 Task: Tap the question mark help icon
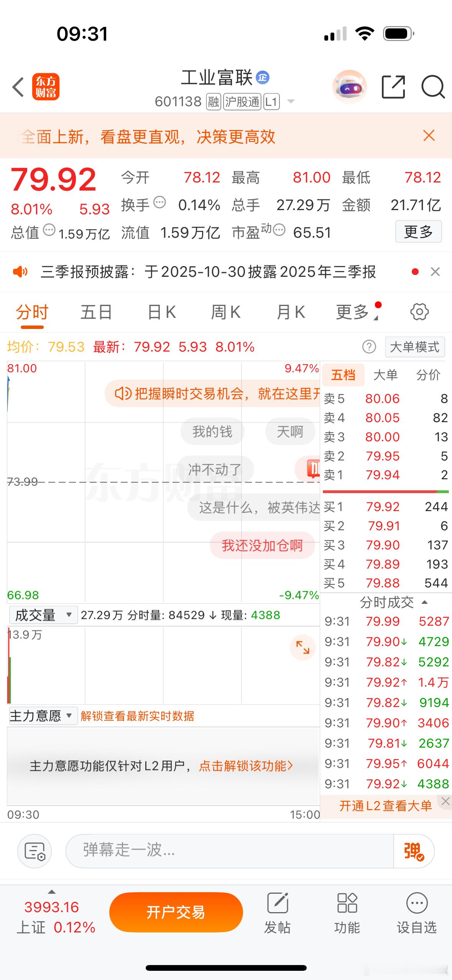(x=369, y=347)
